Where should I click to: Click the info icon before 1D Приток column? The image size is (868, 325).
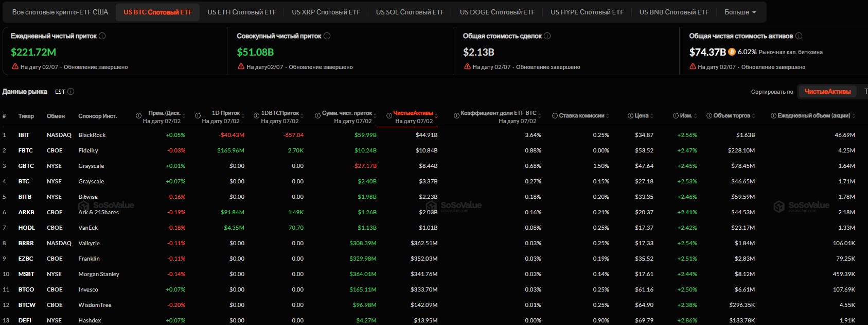(198, 116)
